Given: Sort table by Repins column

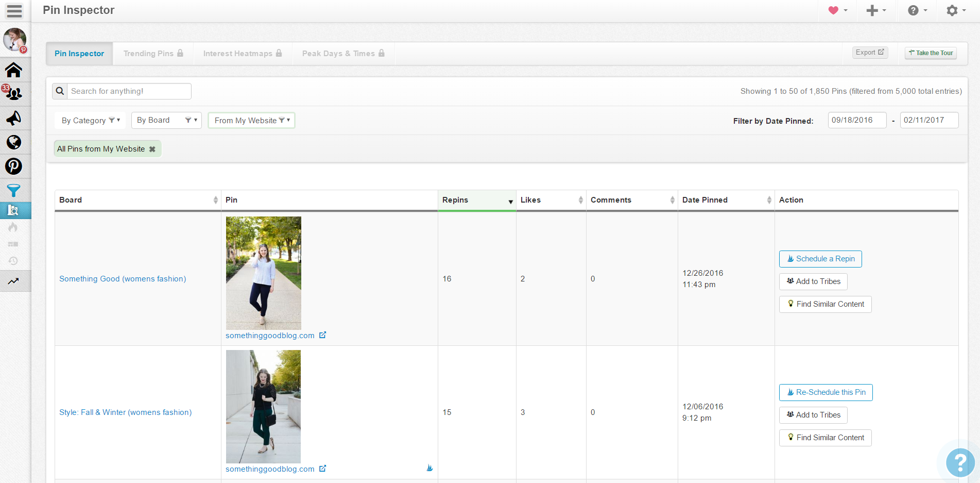Looking at the screenshot, I should pyautogui.click(x=477, y=200).
